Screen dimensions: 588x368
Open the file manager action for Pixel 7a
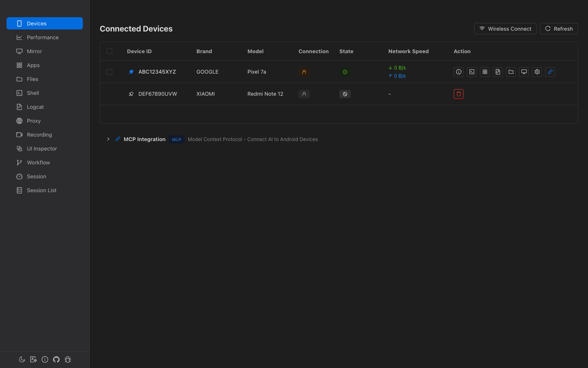[x=511, y=72]
